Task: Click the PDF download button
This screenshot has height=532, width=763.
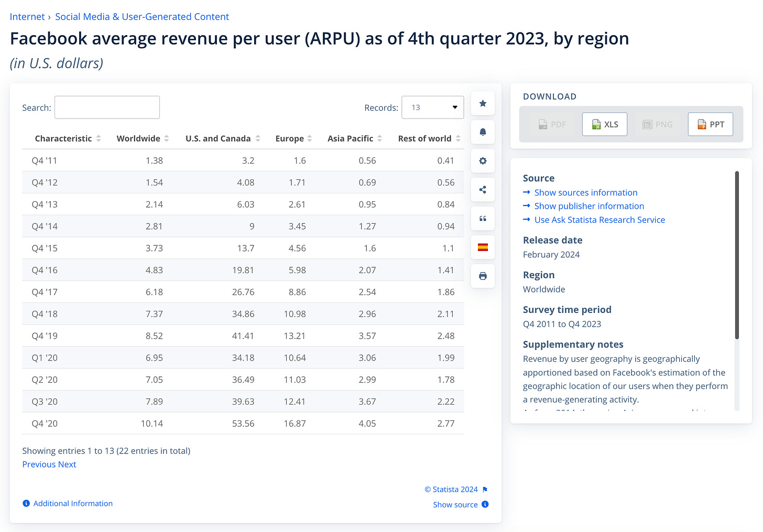Action: pyautogui.click(x=552, y=124)
